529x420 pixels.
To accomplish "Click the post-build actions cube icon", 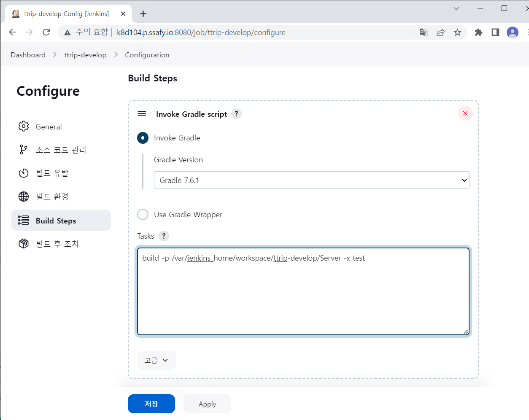I will click(24, 243).
